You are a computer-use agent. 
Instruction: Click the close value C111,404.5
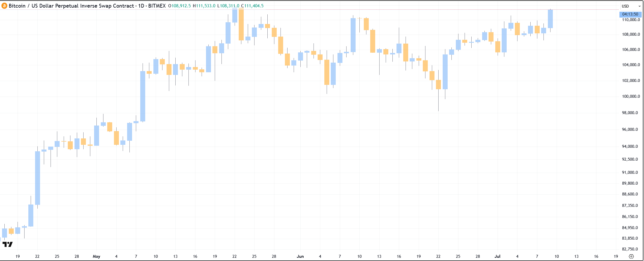252,6
